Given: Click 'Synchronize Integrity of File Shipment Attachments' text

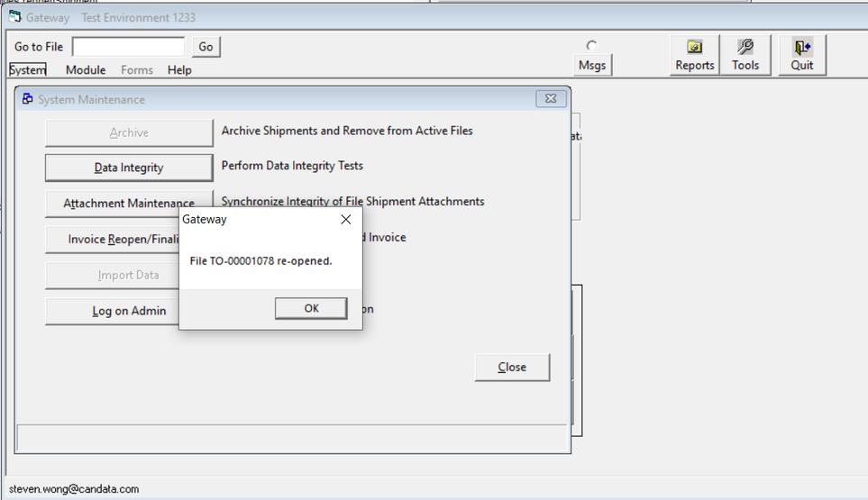Looking at the screenshot, I should [352, 201].
